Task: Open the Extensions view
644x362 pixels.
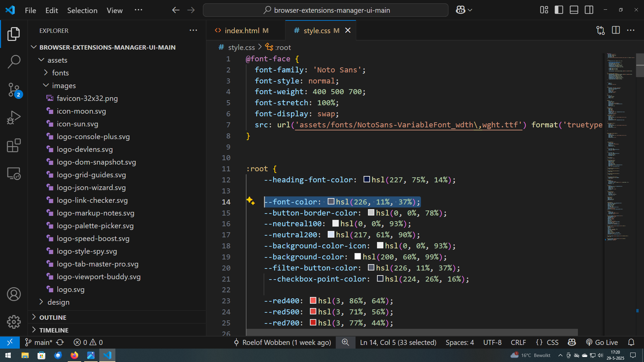Action: (14, 145)
